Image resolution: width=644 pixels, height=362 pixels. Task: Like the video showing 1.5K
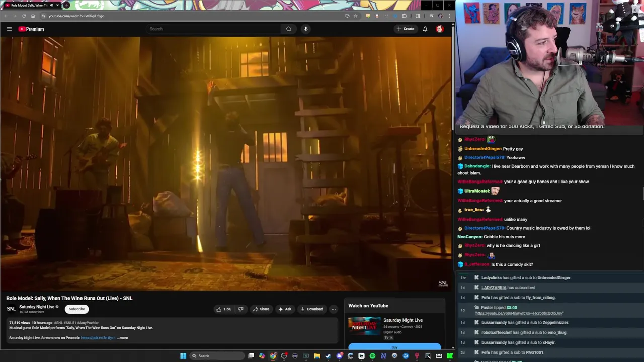click(223, 309)
